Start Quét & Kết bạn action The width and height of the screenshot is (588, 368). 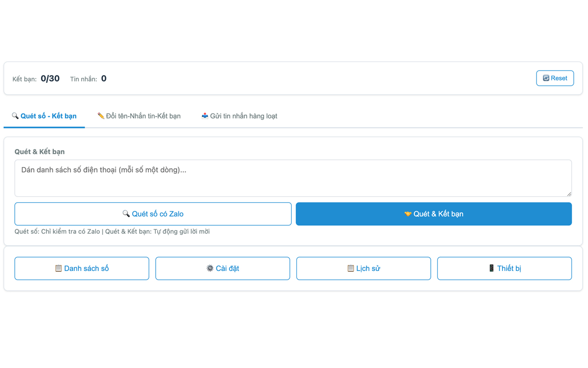point(434,214)
